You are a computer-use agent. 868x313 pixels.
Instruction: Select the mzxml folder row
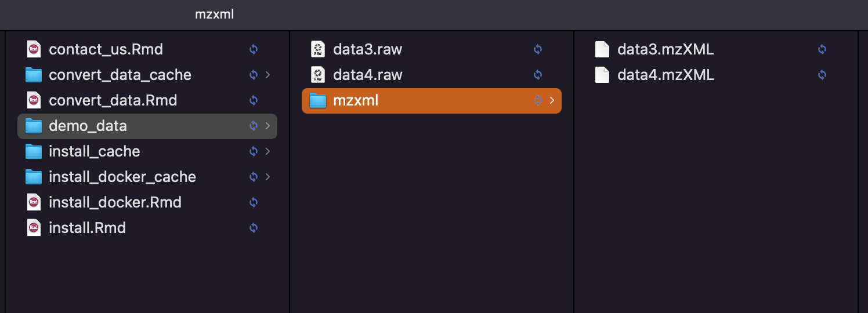coord(432,100)
